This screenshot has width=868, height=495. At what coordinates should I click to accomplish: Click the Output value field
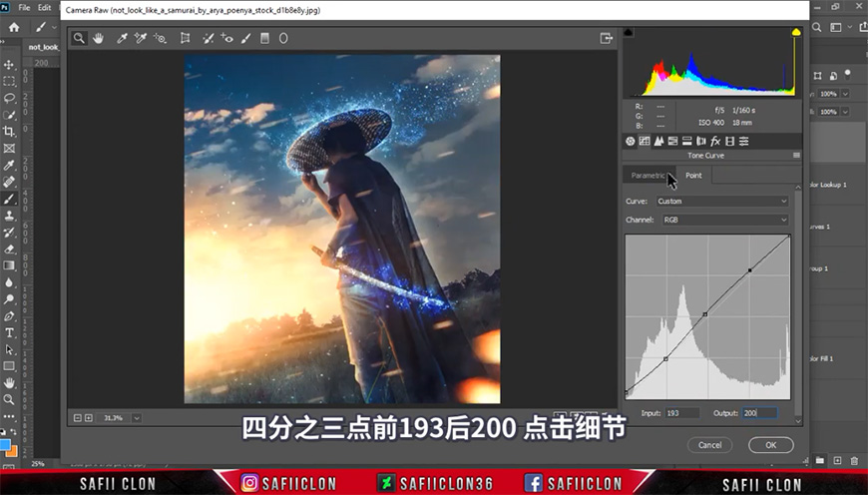[759, 413]
